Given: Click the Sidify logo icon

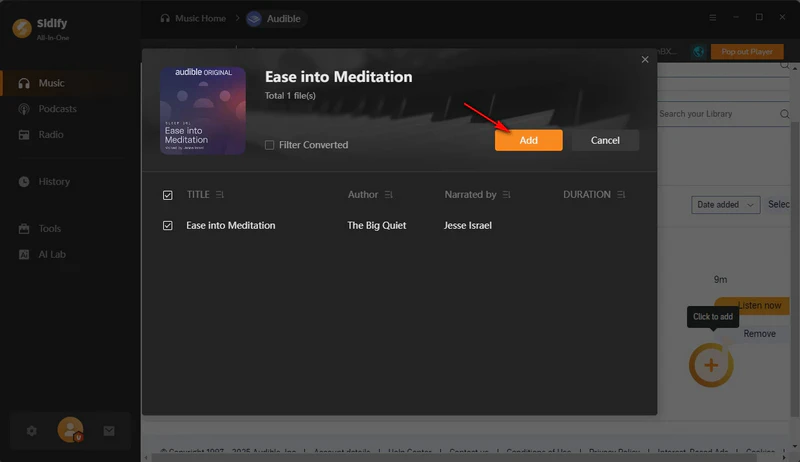Looking at the screenshot, I should (x=22, y=29).
